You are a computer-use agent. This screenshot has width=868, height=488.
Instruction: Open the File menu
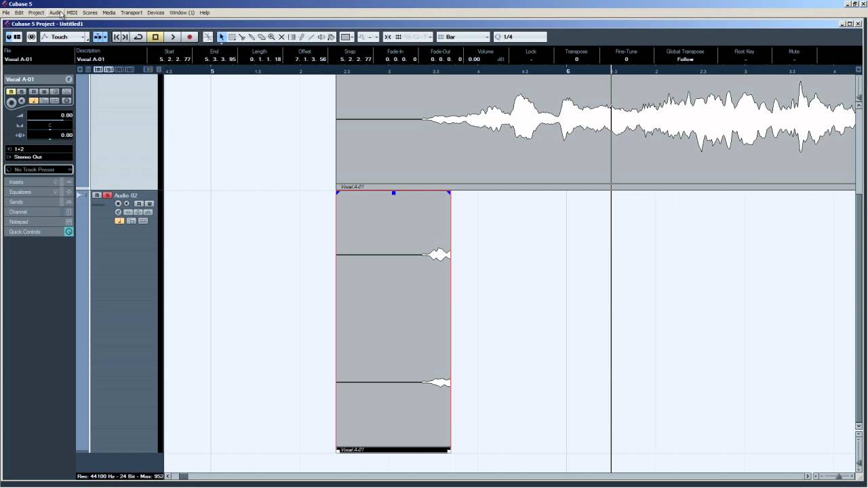pos(5,13)
